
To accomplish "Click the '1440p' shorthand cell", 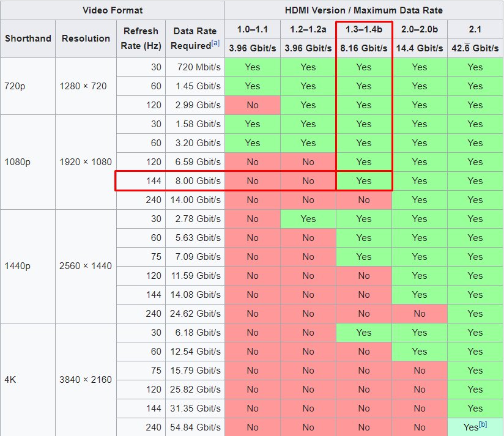I will click(28, 266).
